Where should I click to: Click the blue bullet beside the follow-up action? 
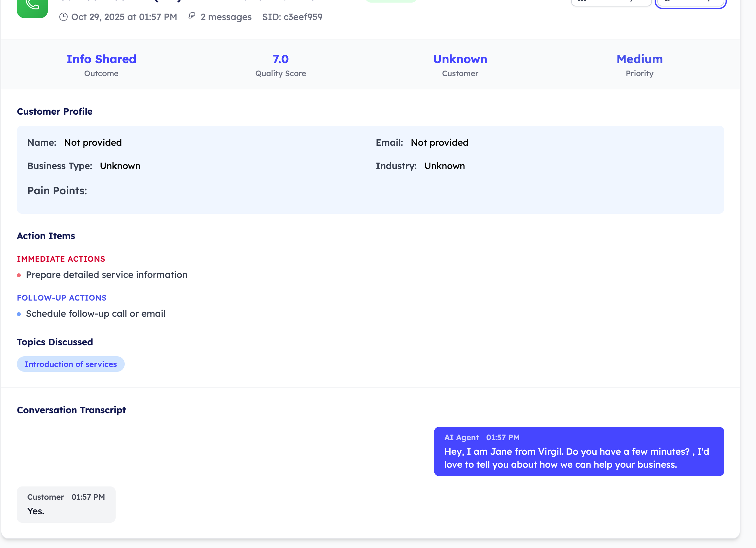coord(19,314)
